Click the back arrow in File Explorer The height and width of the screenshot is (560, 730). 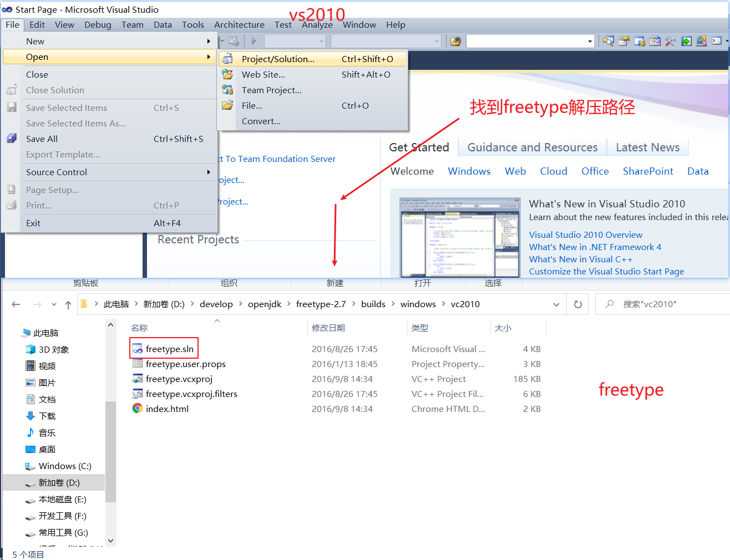(16, 304)
